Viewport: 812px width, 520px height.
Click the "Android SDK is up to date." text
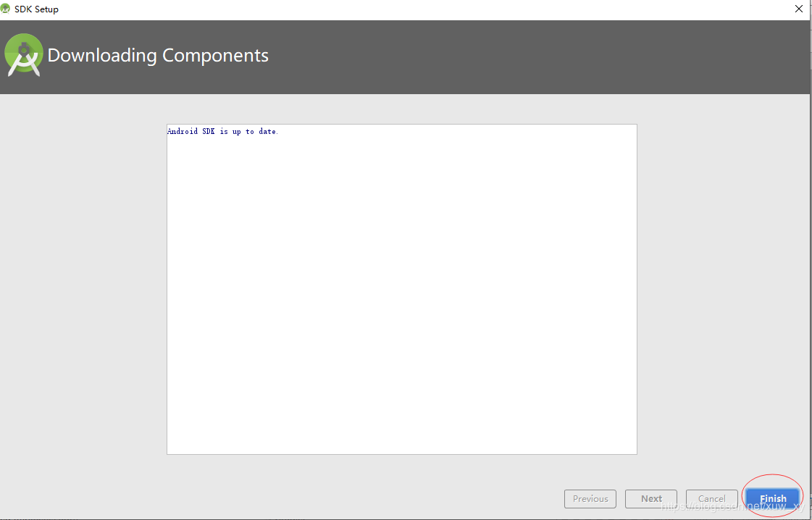tap(222, 132)
